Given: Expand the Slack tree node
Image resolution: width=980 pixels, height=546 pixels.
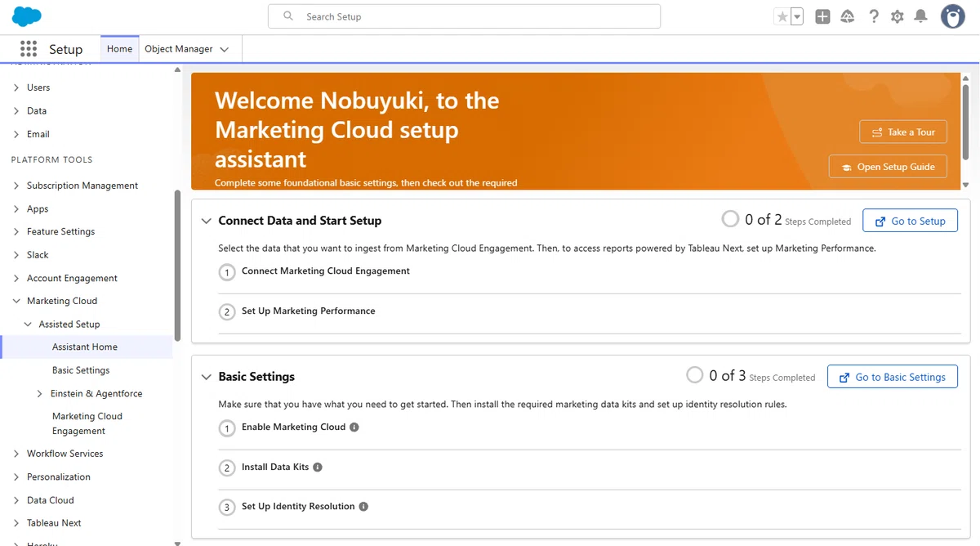Looking at the screenshot, I should pyautogui.click(x=16, y=255).
